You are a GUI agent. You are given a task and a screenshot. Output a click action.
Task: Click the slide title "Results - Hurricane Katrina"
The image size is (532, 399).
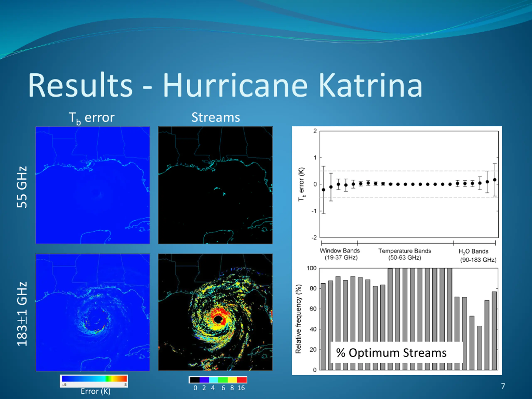225,85
